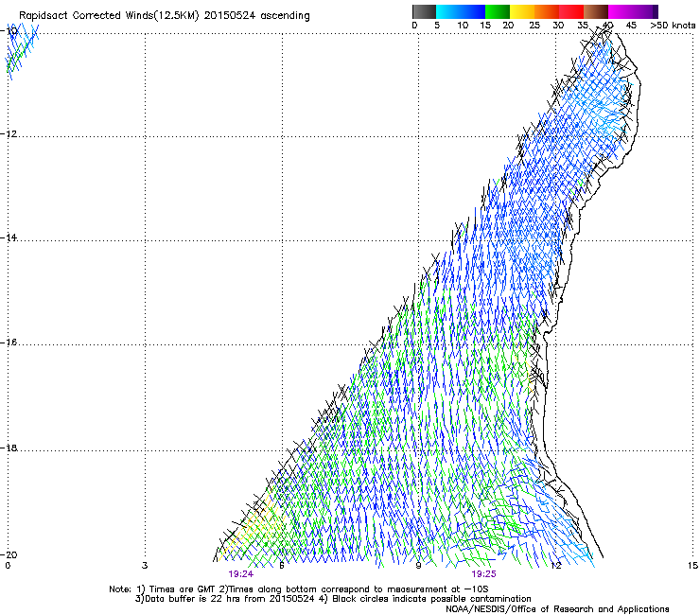Click the legend tick label '25'
This screenshot has height=615, width=700.
(534, 26)
